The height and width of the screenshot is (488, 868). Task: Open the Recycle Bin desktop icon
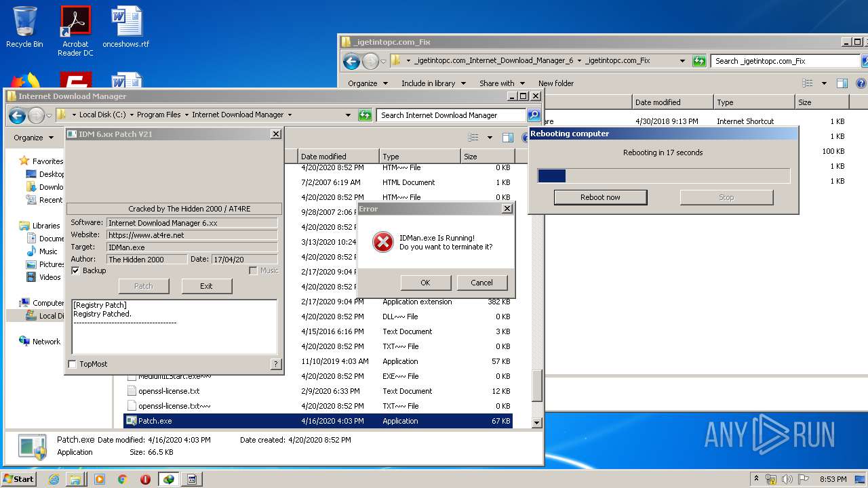click(x=24, y=27)
